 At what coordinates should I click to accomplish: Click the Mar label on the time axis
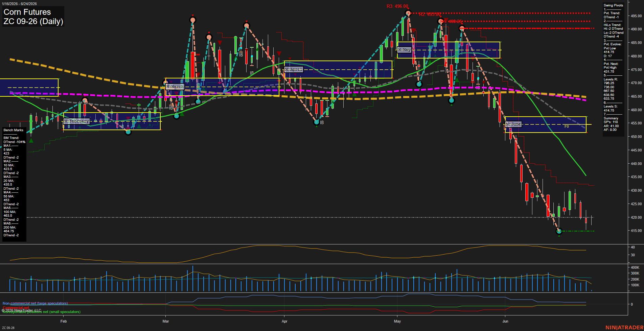(x=166, y=321)
